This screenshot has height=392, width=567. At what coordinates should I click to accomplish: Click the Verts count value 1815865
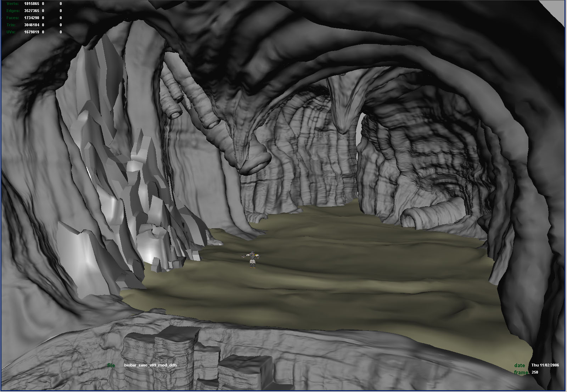(32, 4)
